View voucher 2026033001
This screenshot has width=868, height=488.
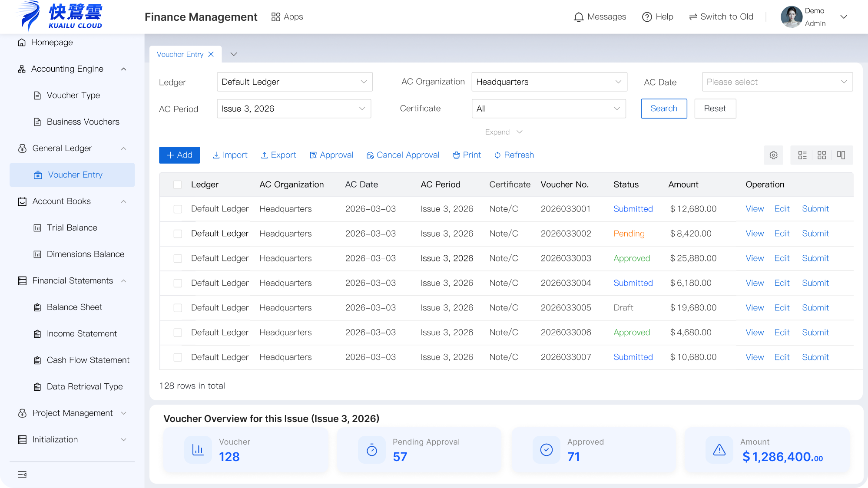coord(755,209)
